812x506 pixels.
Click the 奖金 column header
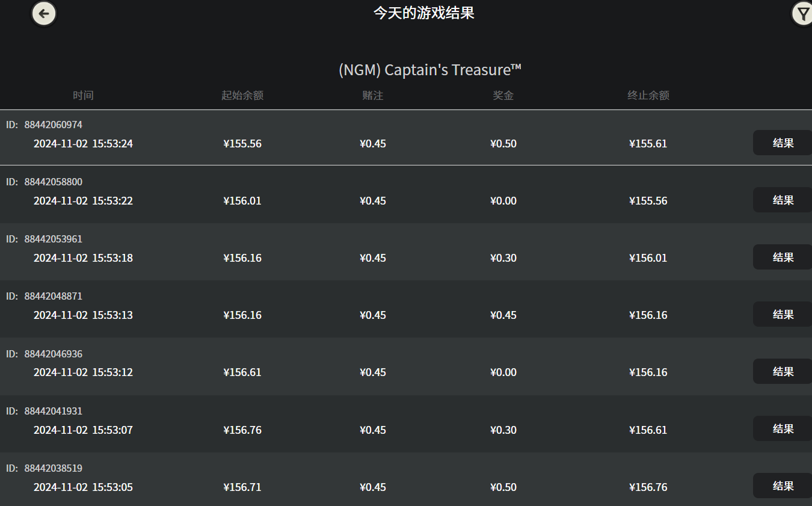[503, 95]
